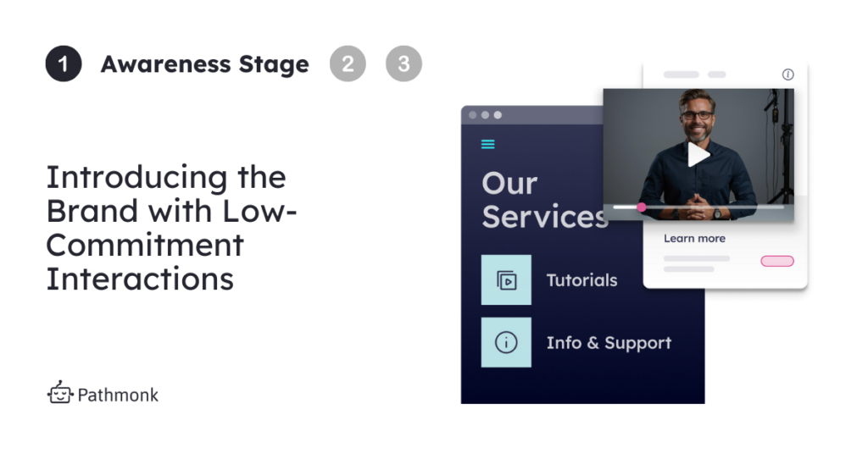The image size is (868, 453).
Task: Click the pink pill button
Action: click(x=776, y=261)
